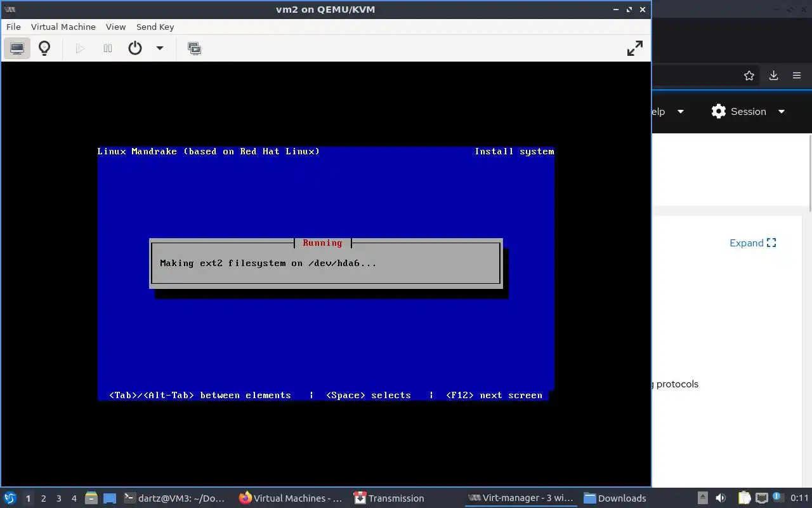Open the volume control in tray
The image size is (812, 508).
click(721, 498)
